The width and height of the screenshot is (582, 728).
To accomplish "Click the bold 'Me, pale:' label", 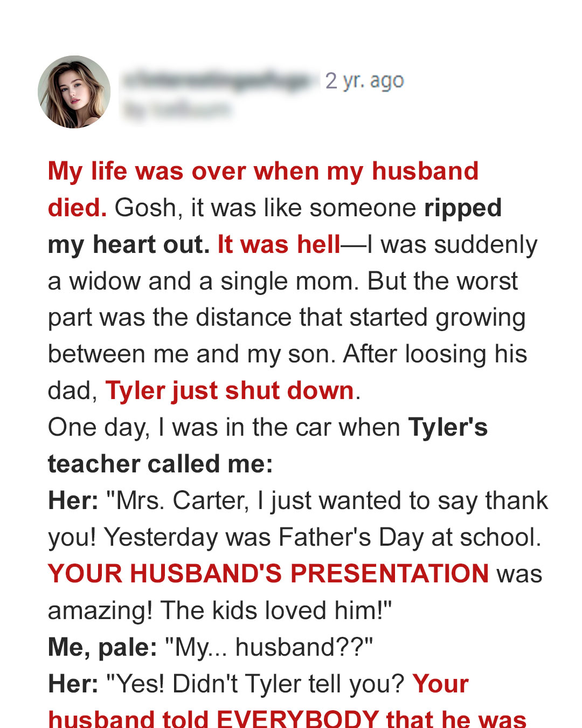I will click(102, 647).
